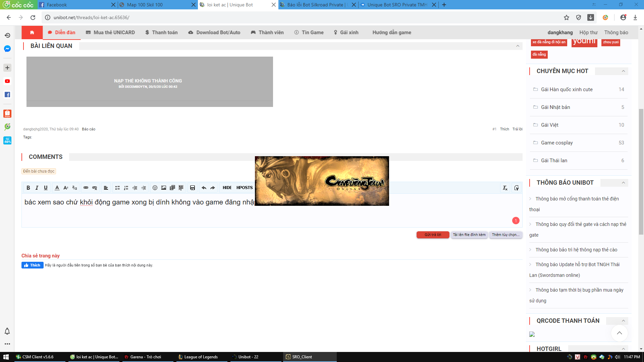Screen dimensions: 644x362
Task: Click the HPOSTS editor button
Action: point(245,188)
